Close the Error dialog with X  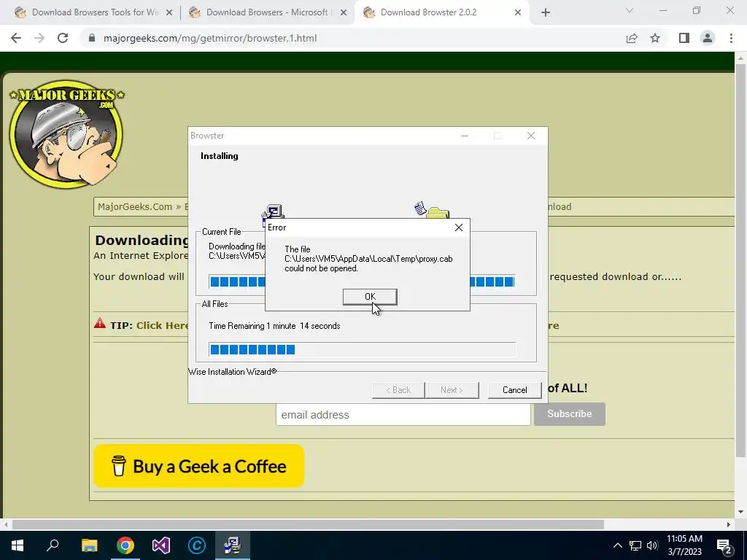coord(458,227)
